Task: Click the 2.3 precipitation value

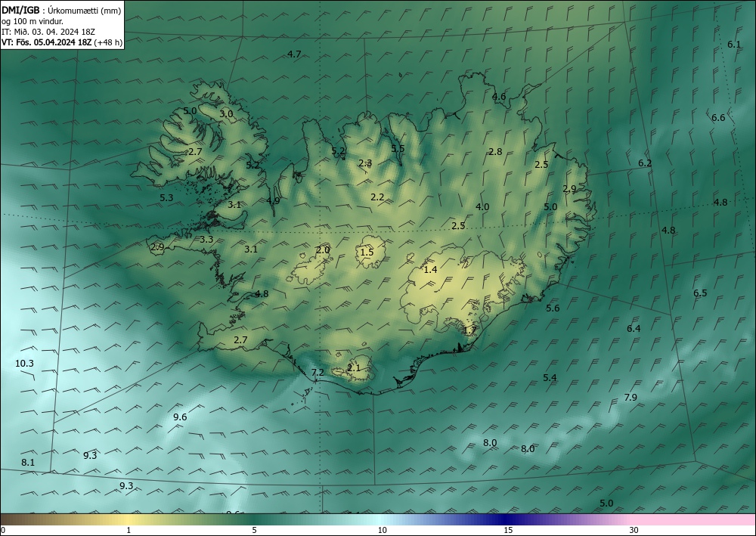Action: pyautogui.click(x=365, y=163)
